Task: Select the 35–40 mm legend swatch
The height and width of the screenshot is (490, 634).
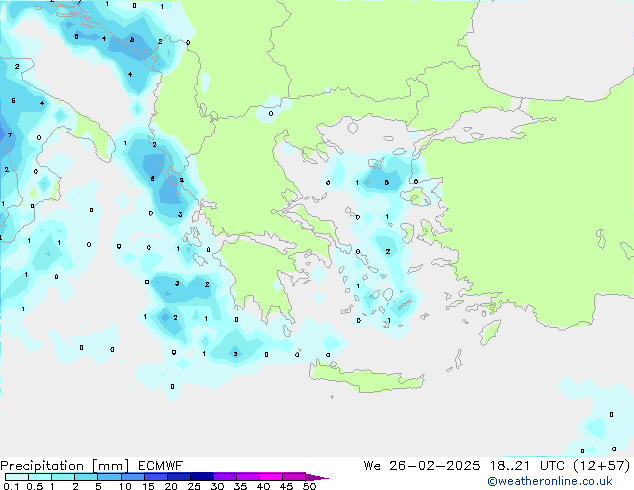Action: click(247, 477)
